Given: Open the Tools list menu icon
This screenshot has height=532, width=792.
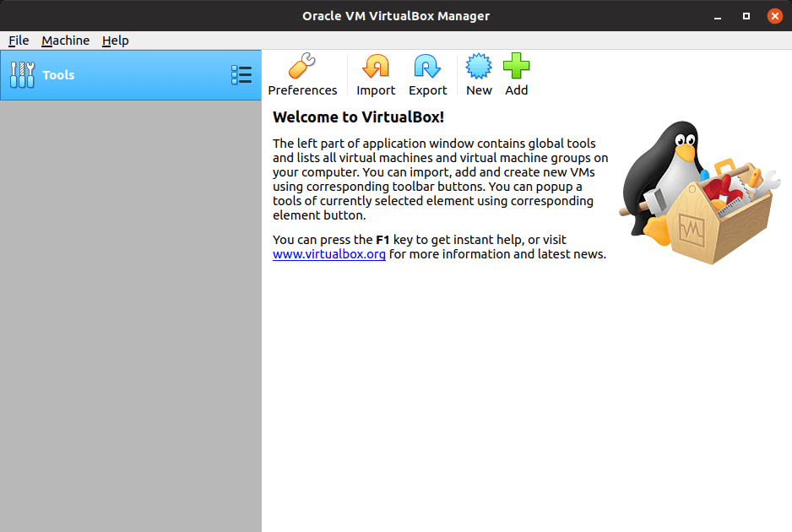Looking at the screenshot, I should point(241,75).
